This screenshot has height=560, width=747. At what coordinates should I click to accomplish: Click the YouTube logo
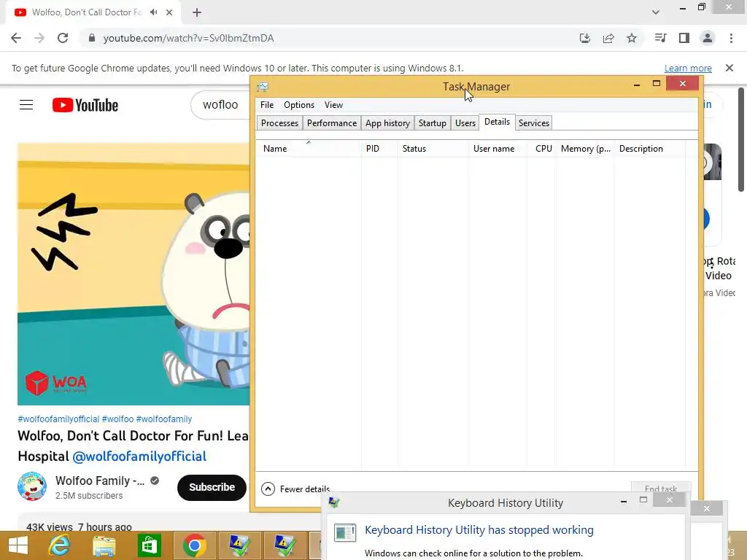pyautogui.click(x=85, y=105)
